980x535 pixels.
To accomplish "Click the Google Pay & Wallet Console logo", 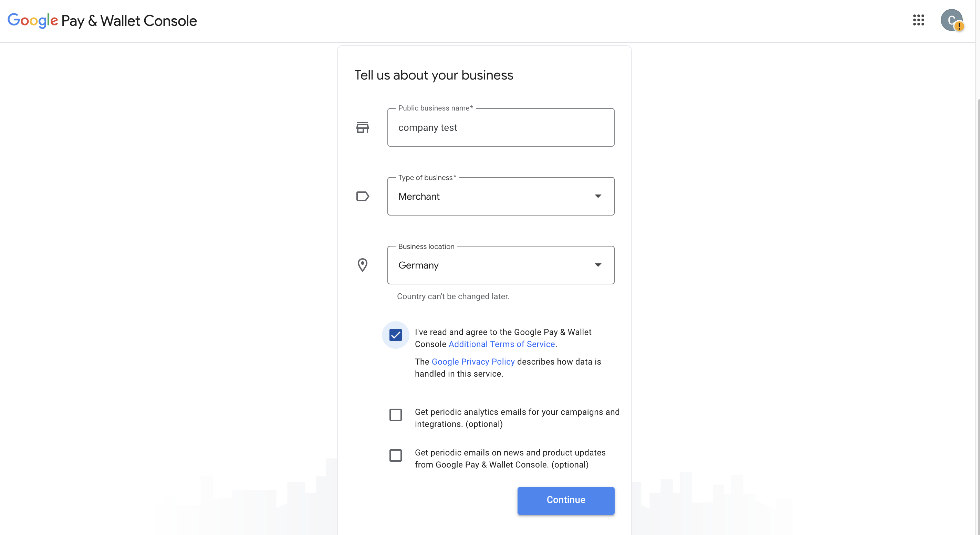I will click(102, 21).
